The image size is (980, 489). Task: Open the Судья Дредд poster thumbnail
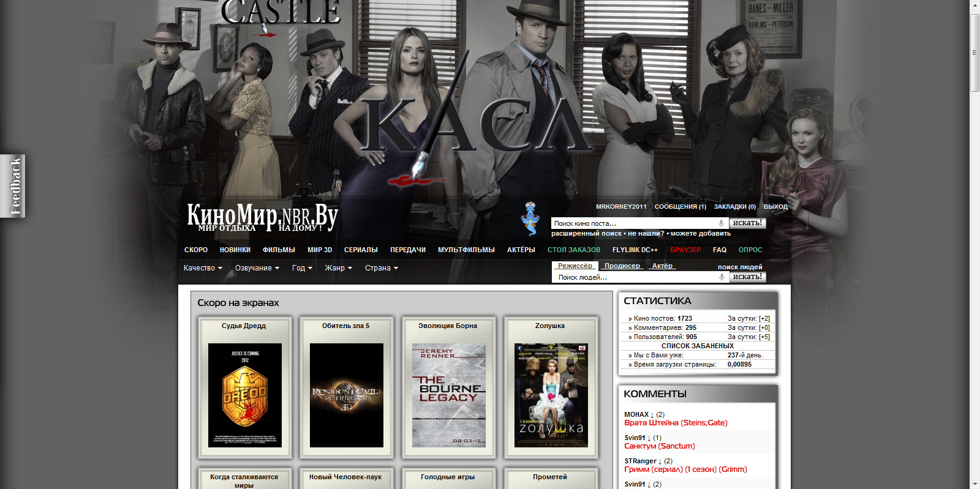point(245,395)
